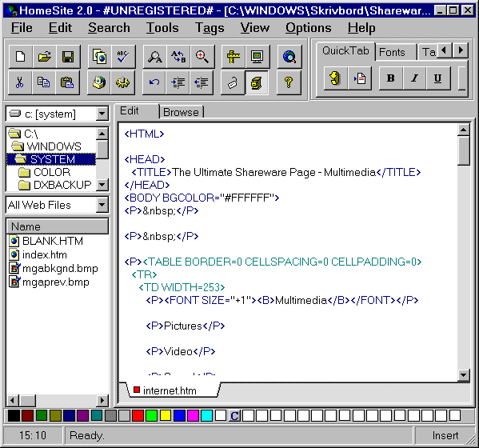Click the documents with globe icon
Viewport: 479px width, 448px height.
pyautogui.click(x=100, y=57)
